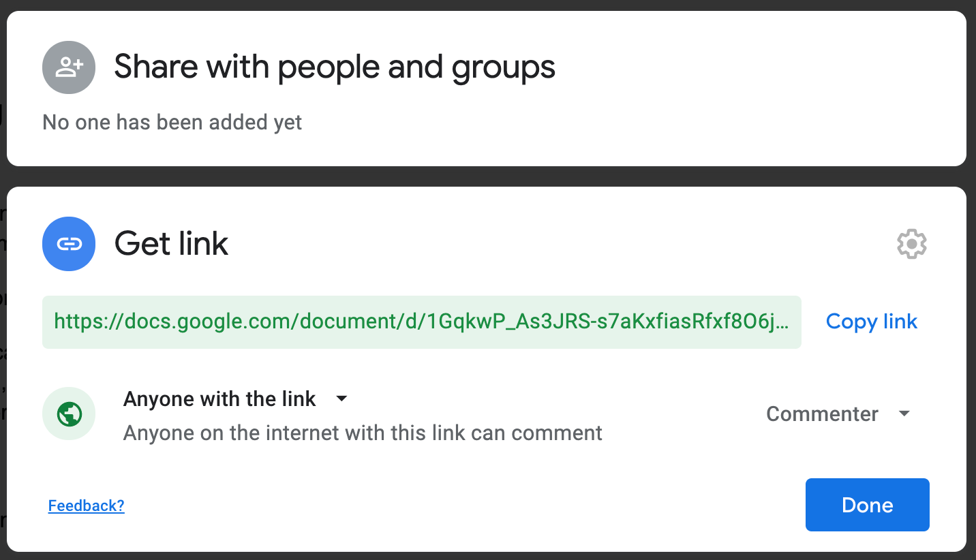Select the Commenter role label
This screenshot has height=560, width=976.
pyautogui.click(x=822, y=414)
